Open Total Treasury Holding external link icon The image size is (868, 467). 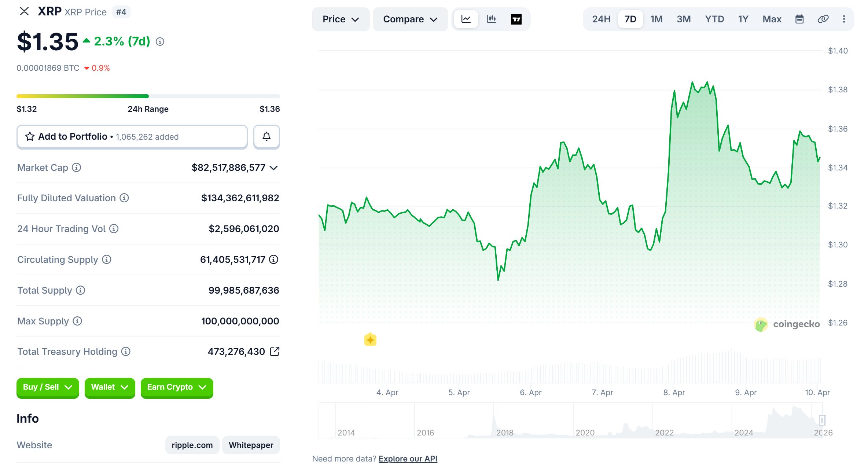pyautogui.click(x=275, y=351)
